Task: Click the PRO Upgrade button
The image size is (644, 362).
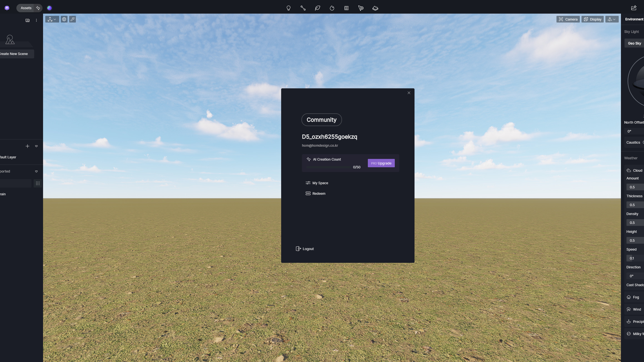Action: coord(381,163)
